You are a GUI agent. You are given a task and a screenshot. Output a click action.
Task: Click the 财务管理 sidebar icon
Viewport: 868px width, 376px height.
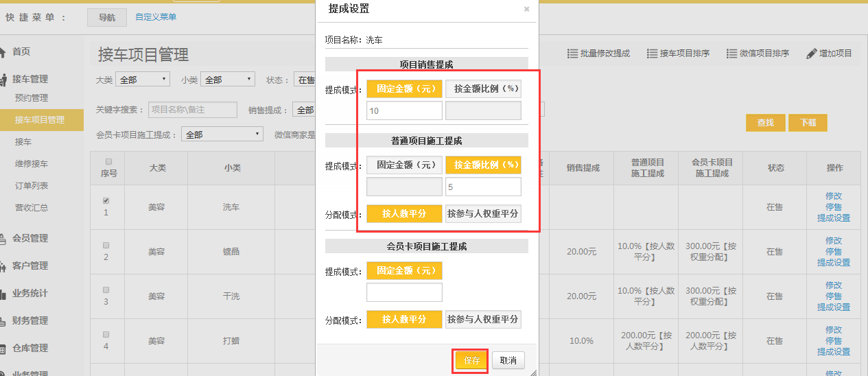3,321
